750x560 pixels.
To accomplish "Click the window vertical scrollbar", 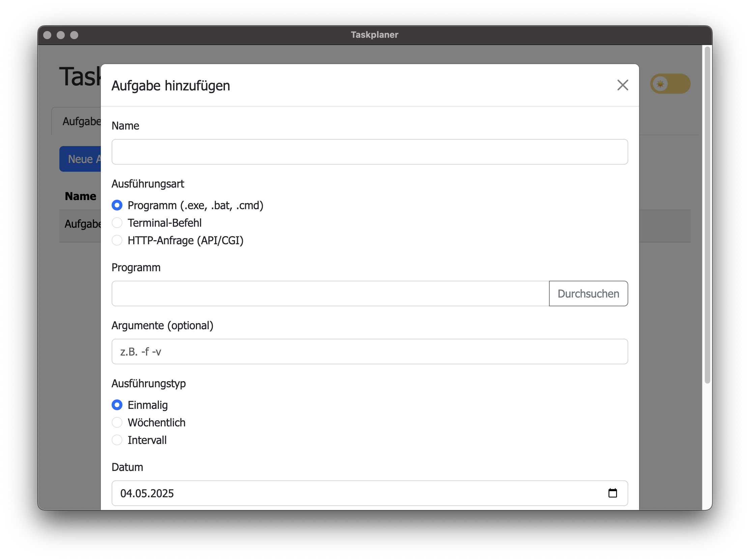I will pos(707,214).
